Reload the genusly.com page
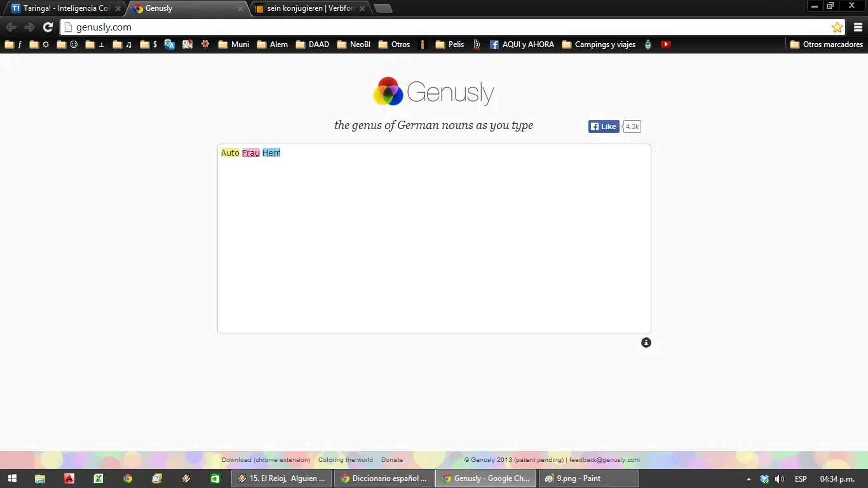This screenshot has height=488, width=868. point(48,27)
